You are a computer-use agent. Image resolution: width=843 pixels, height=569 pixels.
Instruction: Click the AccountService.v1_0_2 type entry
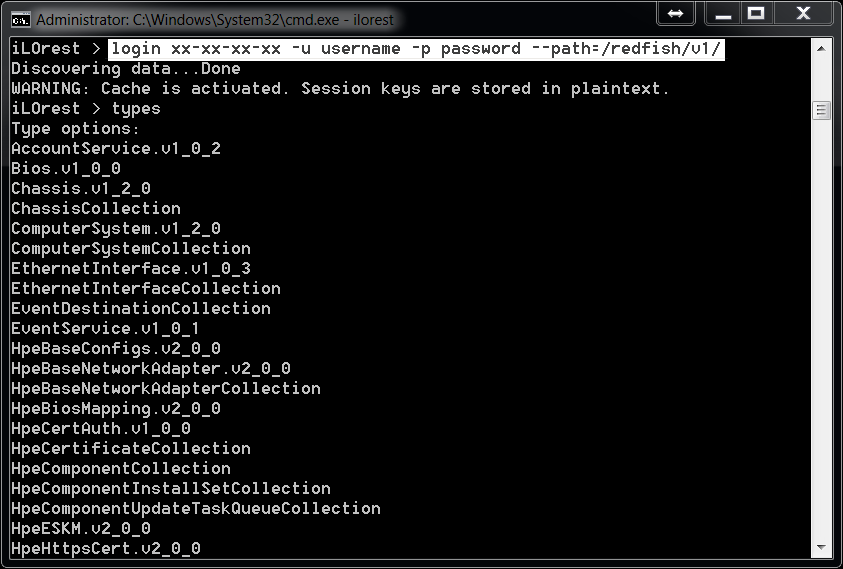pos(116,149)
